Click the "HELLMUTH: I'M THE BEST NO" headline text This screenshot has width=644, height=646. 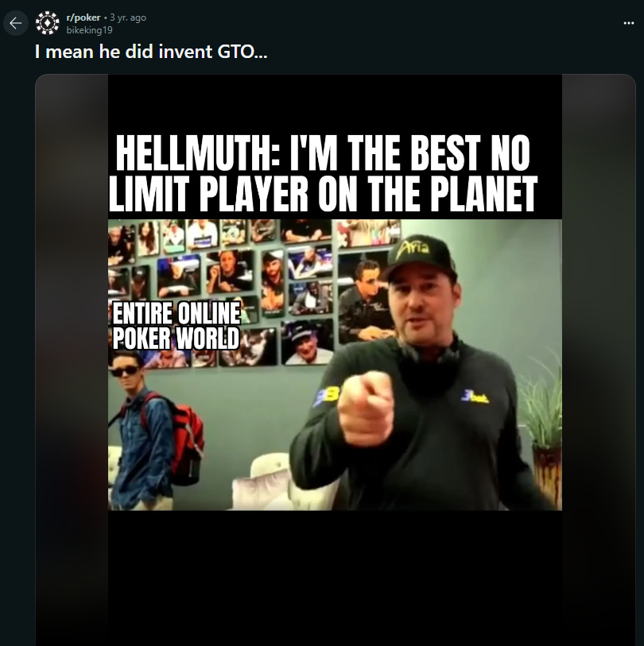pyautogui.click(x=322, y=154)
